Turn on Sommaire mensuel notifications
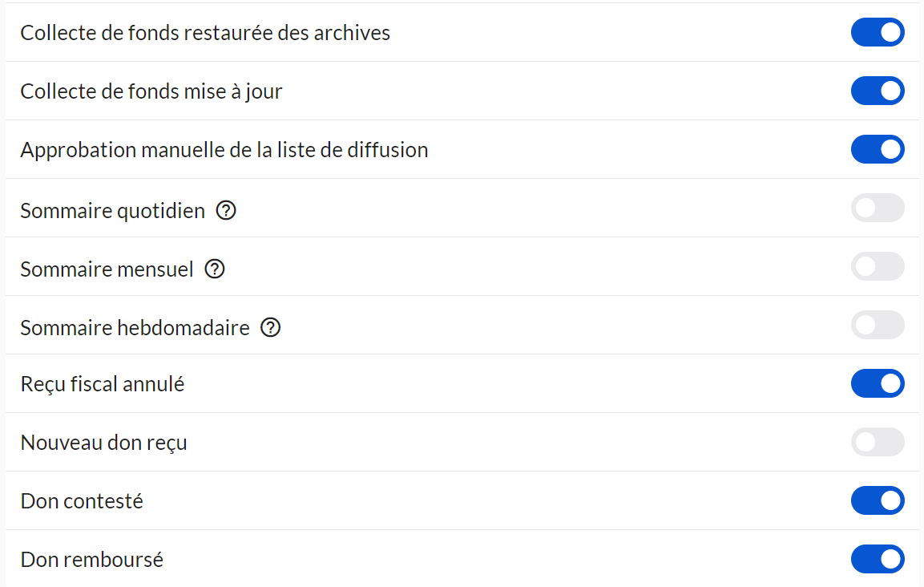 [x=878, y=267]
